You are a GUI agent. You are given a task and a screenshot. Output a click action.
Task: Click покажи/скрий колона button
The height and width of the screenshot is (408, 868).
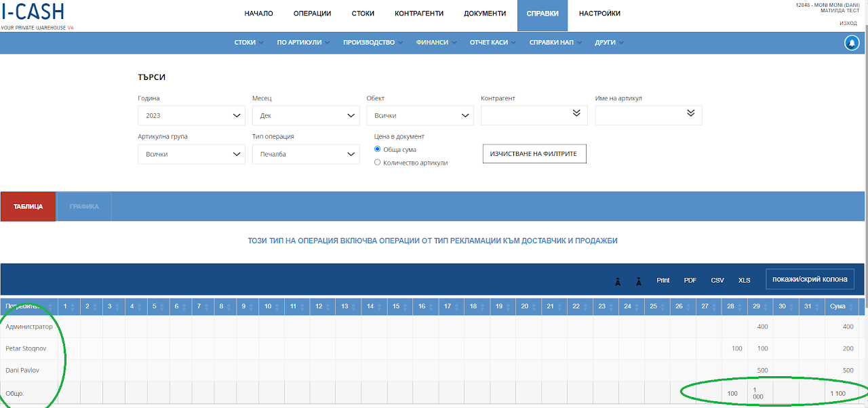point(810,279)
